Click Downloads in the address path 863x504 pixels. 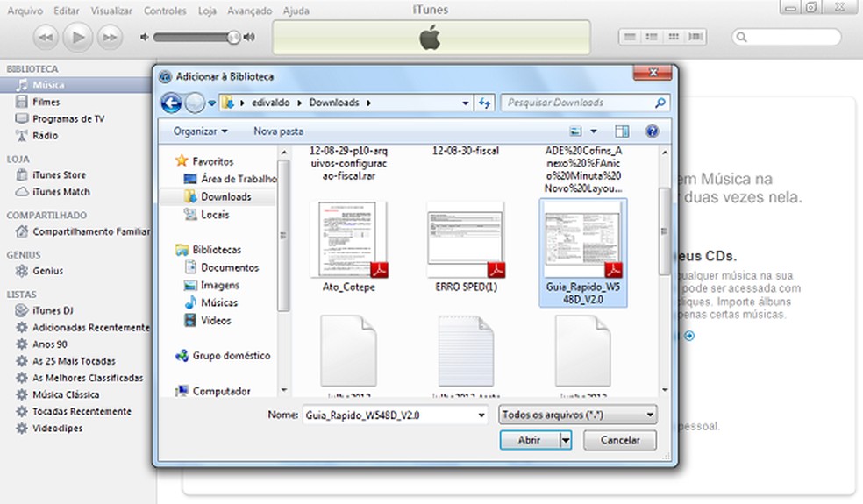pos(333,103)
